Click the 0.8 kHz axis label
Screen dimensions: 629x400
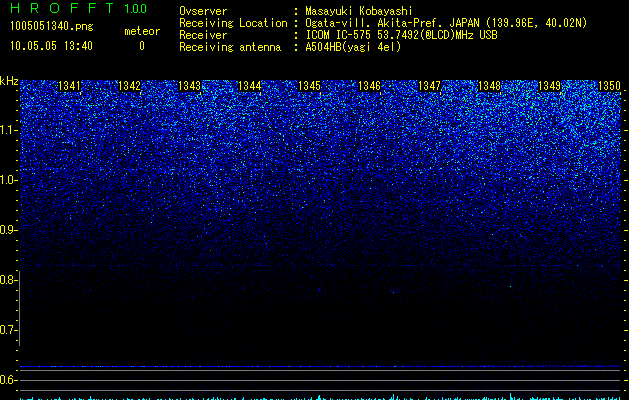tap(8, 280)
